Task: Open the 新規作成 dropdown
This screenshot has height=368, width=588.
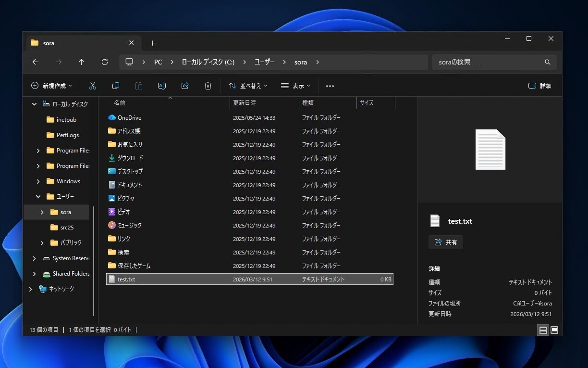Action: click(51, 86)
